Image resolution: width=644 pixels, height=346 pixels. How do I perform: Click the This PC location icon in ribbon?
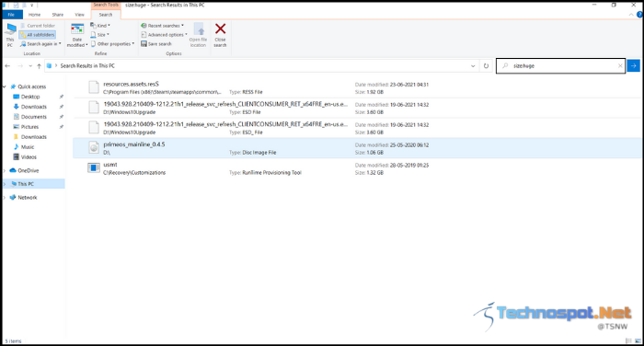[10, 35]
